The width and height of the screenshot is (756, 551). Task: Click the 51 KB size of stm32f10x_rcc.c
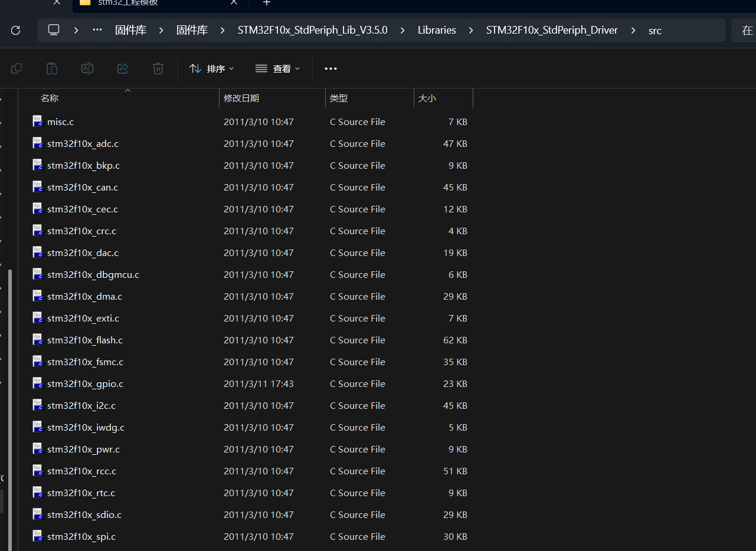tap(455, 471)
